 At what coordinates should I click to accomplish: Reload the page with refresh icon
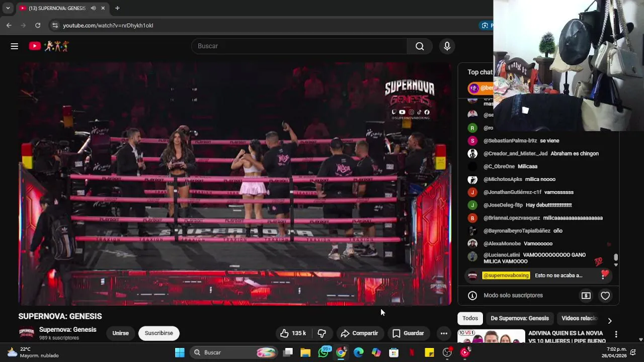click(38, 25)
